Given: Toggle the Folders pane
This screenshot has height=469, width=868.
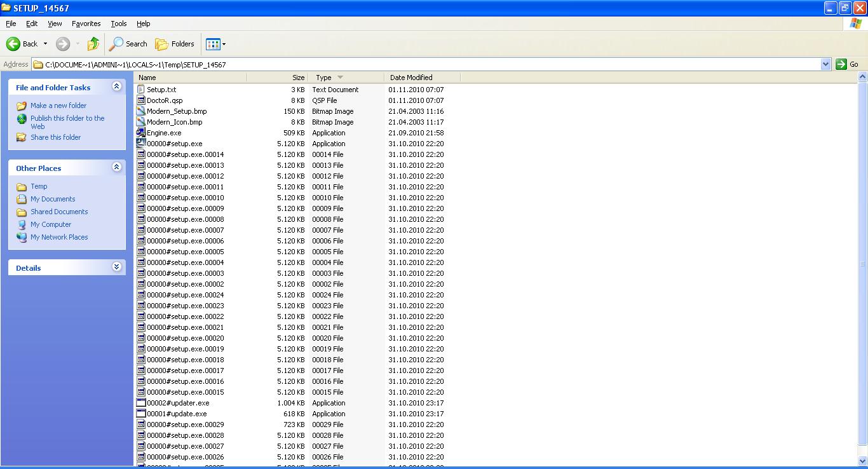Looking at the screenshot, I should click(175, 44).
